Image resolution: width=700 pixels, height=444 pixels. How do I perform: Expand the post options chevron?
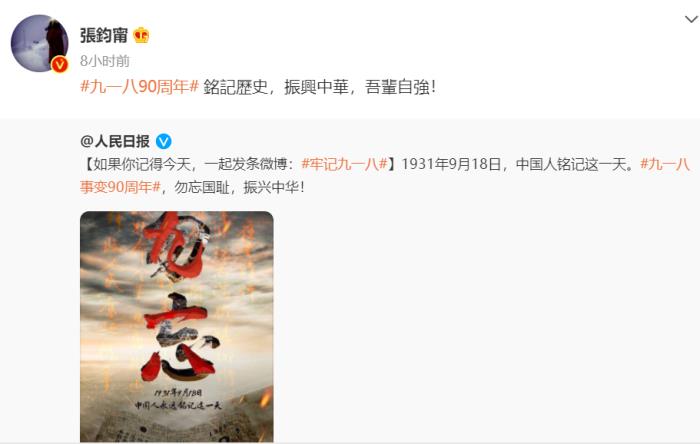pyautogui.click(x=691, y=19)
